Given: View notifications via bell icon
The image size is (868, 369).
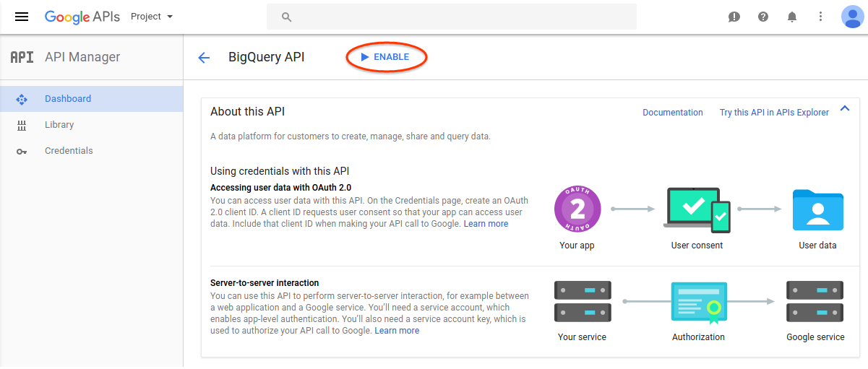Looking at the screenshot, I should pyautogui.click(x=792, y=17).
